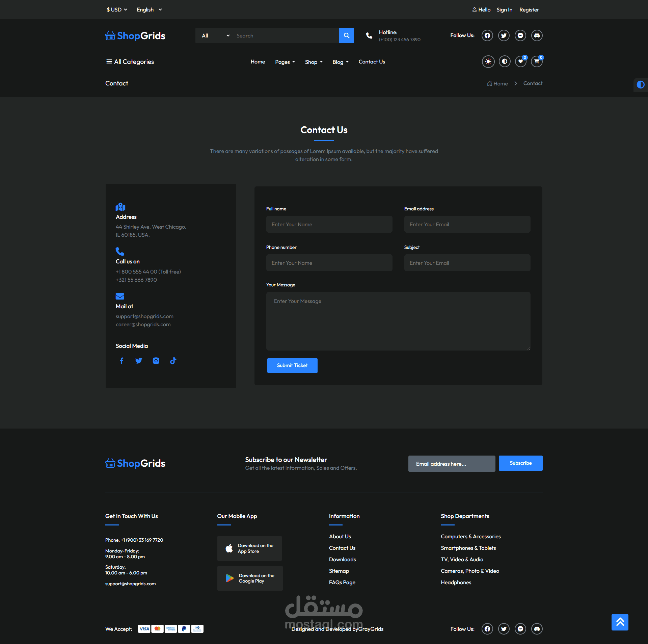Open the All Categories menu

coord(130,61)
